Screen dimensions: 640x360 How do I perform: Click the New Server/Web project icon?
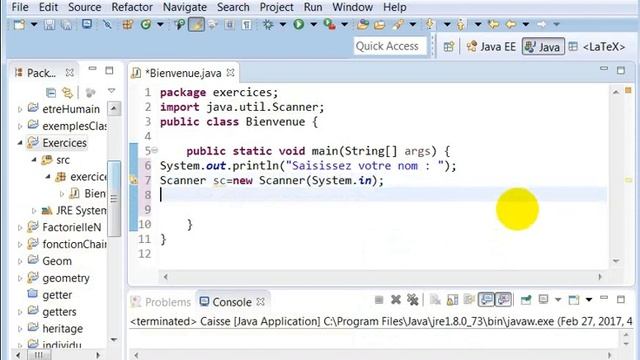click(x=362, y=25)
